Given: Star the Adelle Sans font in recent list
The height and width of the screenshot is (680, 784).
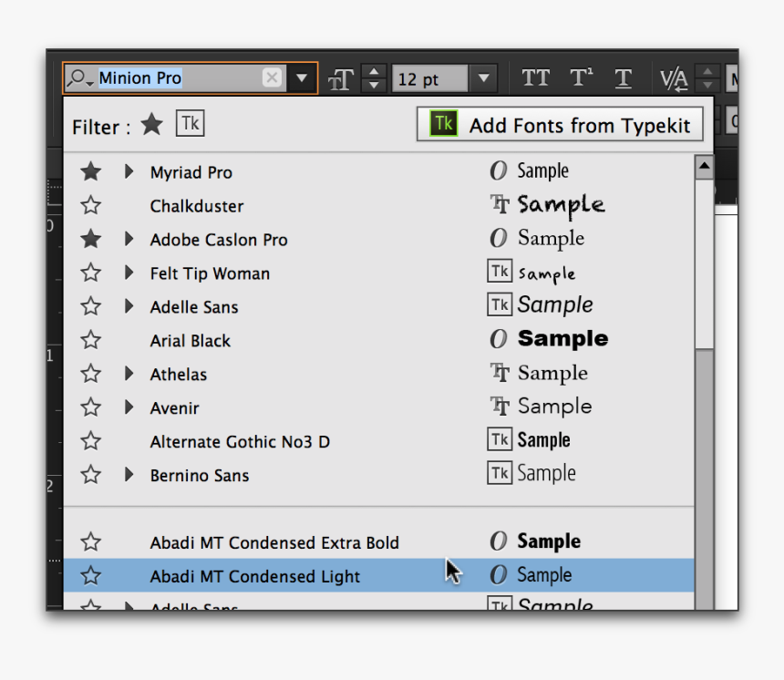Looking at the screenshot, I should point(91,306).
